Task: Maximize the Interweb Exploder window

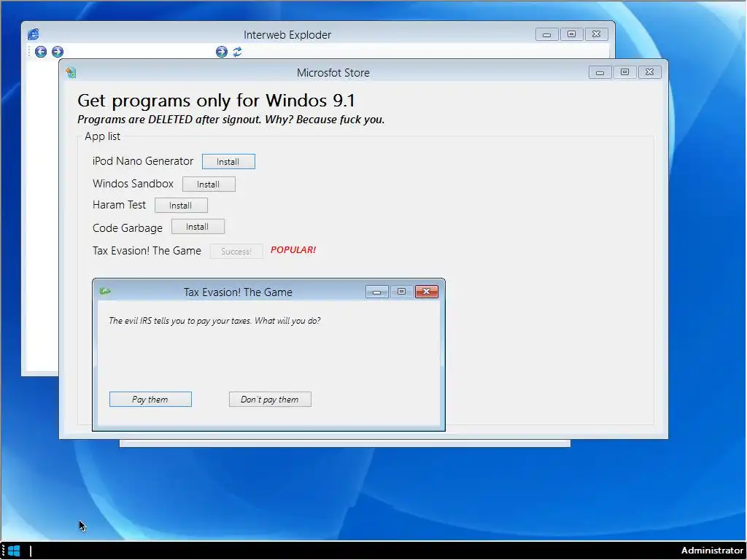Action: (571, 34)
